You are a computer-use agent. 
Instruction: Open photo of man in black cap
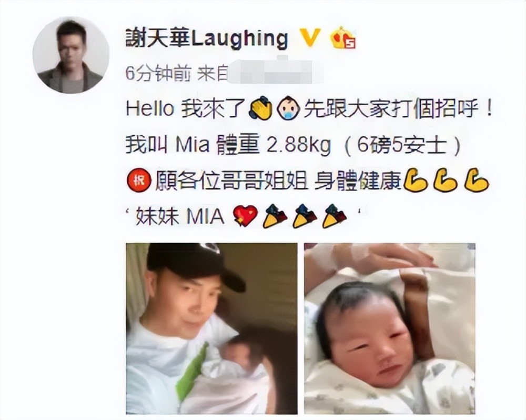[x=211, y=328]
